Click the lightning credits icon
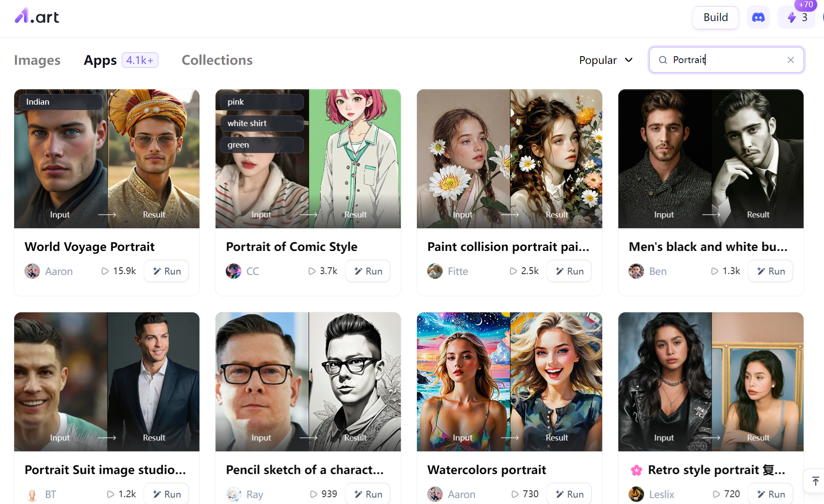 coord(791,17)
